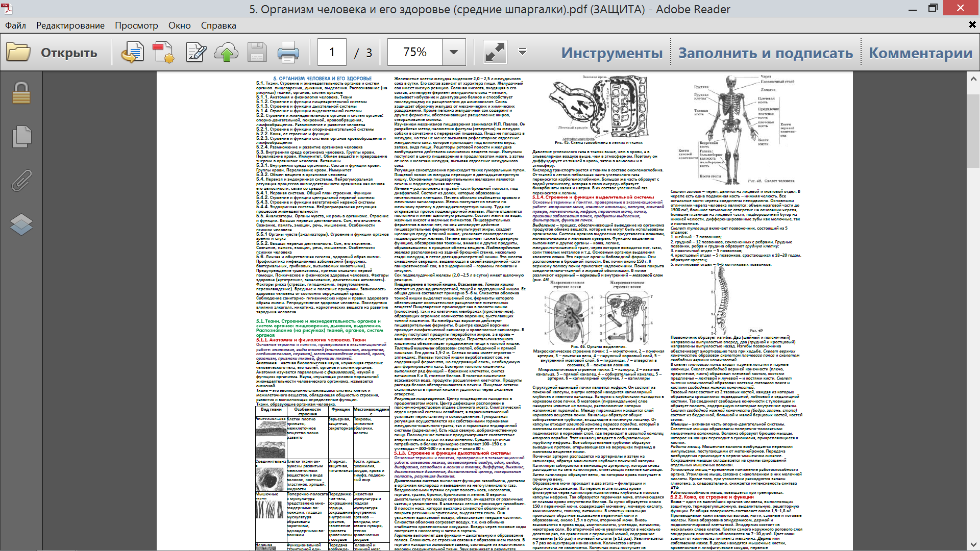Click the page number input field
This screenshot has height=551, width=980.
pos(332,52)
